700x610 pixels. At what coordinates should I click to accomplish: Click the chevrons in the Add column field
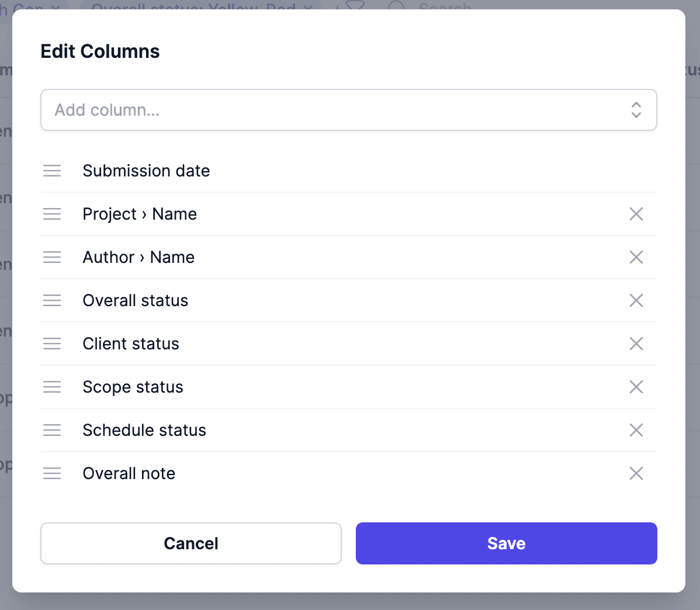[636, 110]
